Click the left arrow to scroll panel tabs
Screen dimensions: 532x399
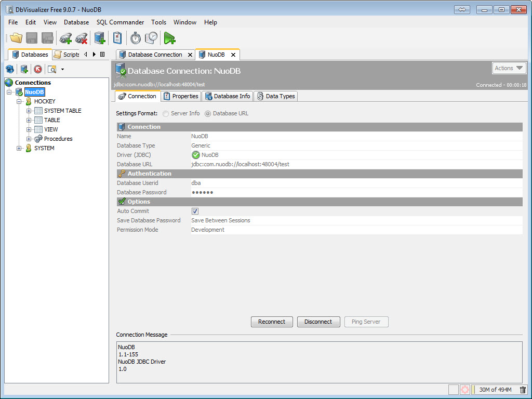pyautogui.click(x=86, y=54)
